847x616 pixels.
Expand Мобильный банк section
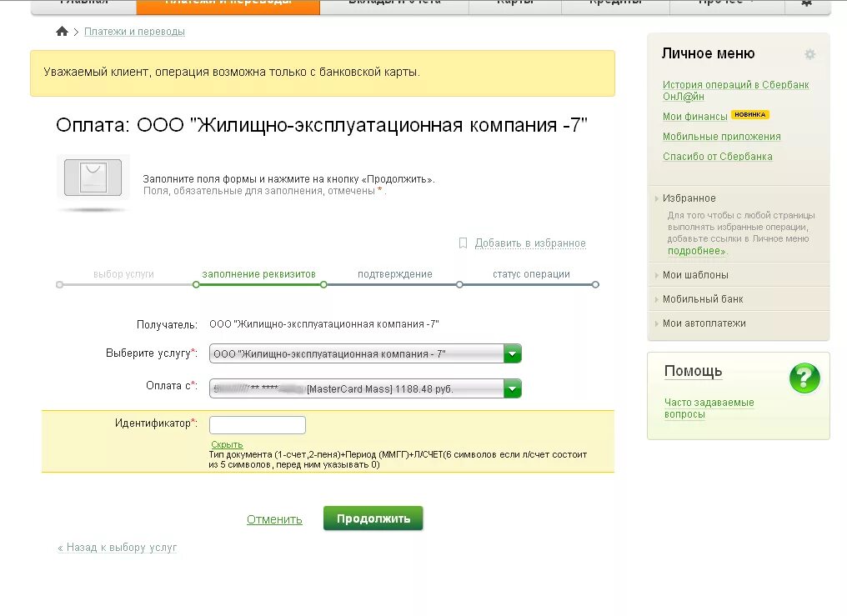click(x=703, y=299)
